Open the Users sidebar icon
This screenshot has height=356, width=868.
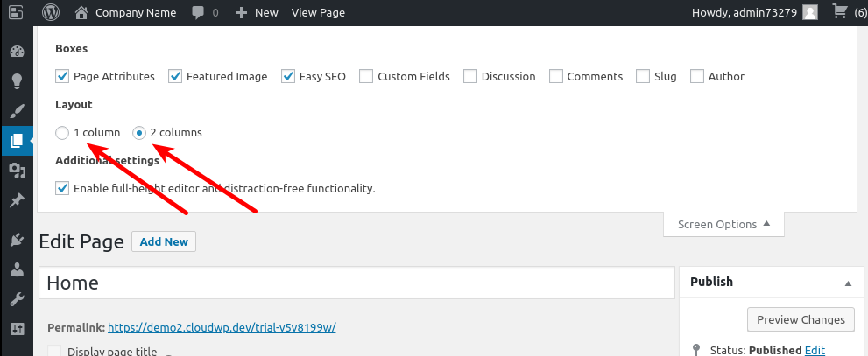click(17, 269)
